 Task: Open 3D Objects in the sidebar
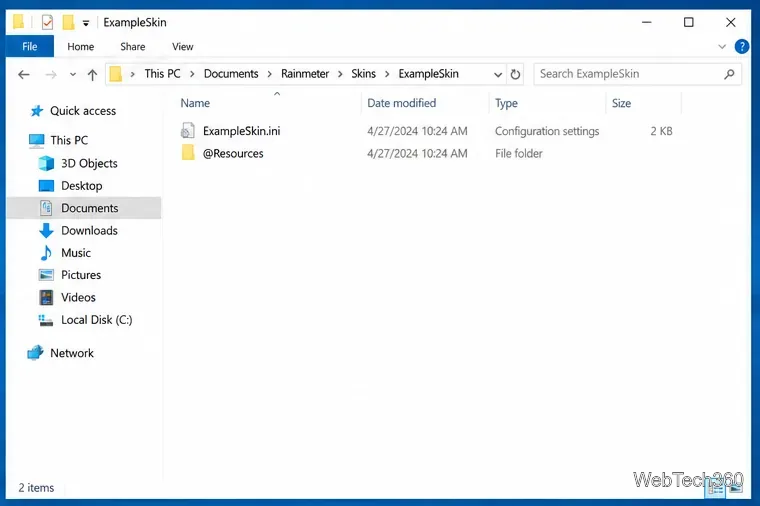click(89, 163)
